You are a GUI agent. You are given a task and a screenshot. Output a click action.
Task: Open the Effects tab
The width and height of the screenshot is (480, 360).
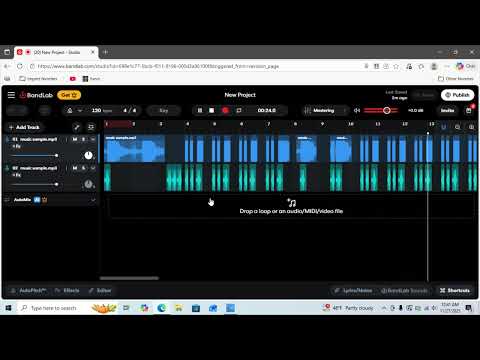coord(68,291)
